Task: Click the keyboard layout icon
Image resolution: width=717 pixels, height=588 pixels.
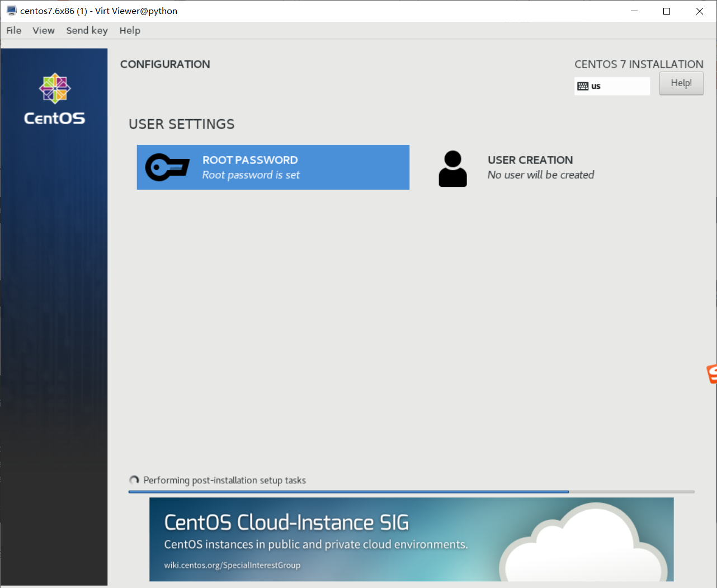Action: click(x=583, y=86)
